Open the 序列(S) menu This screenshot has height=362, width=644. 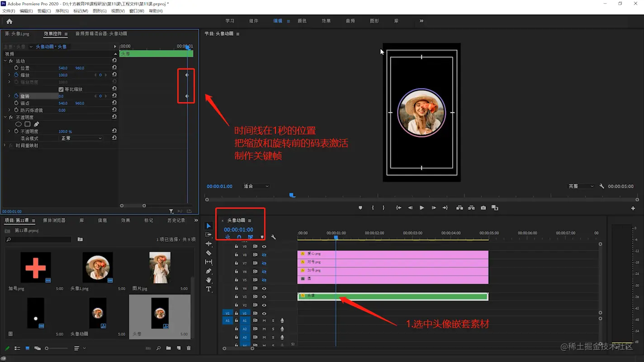62,11
